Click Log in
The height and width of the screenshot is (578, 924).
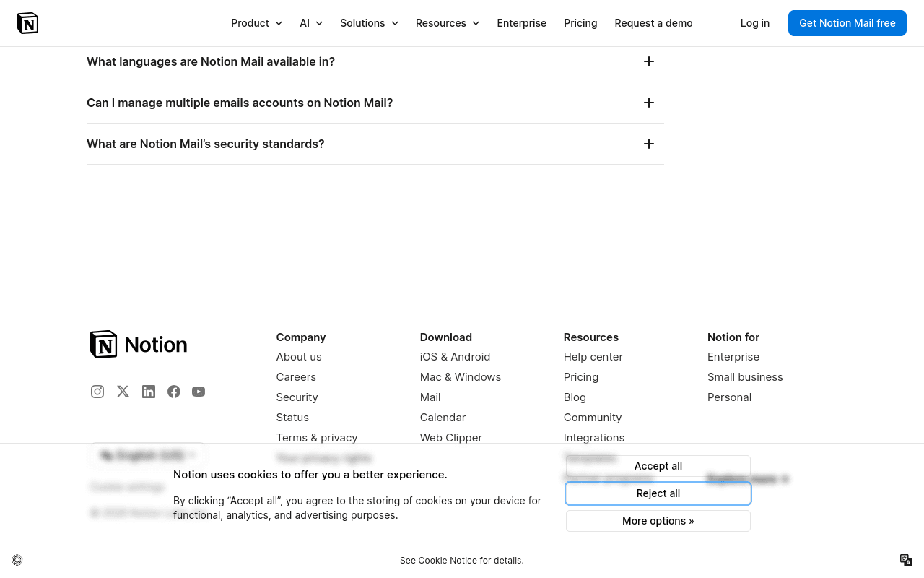click(x=755, y=23)
